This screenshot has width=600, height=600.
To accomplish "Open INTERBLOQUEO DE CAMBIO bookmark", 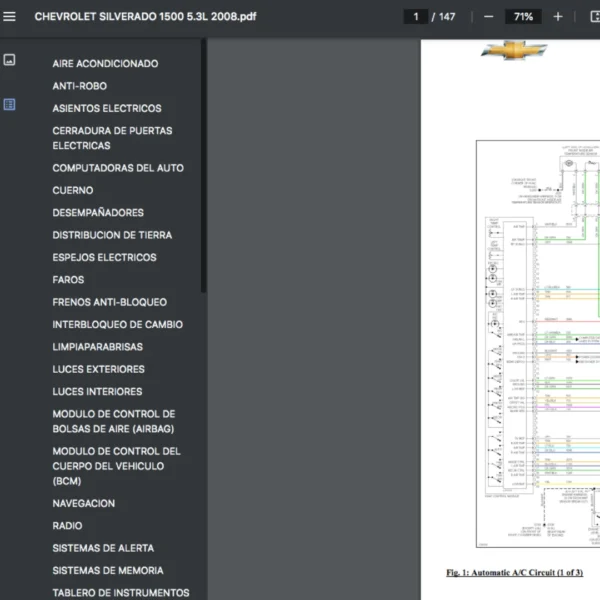I will click(117, 324).
